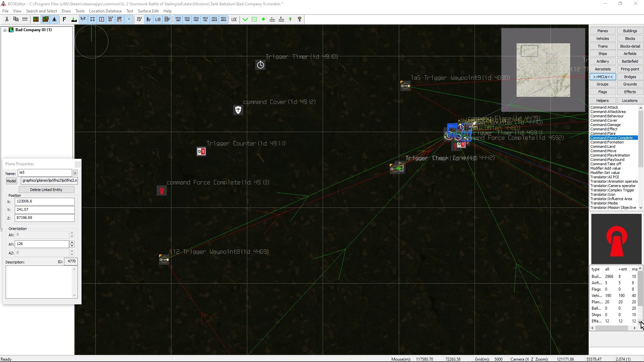Increase the AY orientation spinner

pos(72,242)
